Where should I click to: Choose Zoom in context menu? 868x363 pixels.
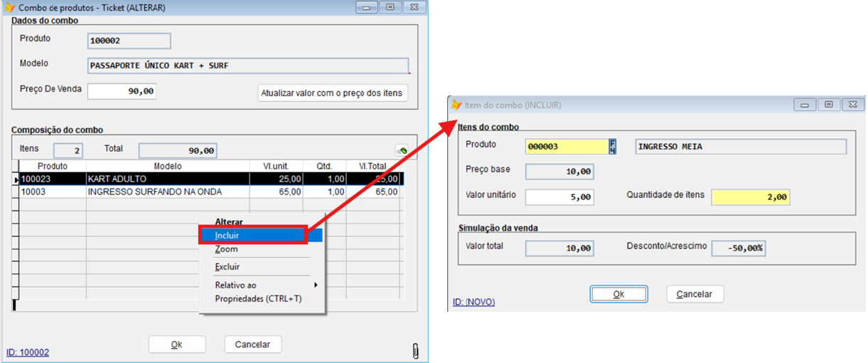pyautogui.click(x=227, y=249)
